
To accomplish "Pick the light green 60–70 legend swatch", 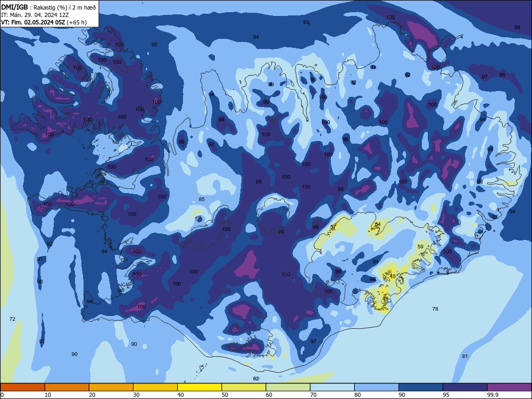I will pyautogui.click(x=288, y=387).
